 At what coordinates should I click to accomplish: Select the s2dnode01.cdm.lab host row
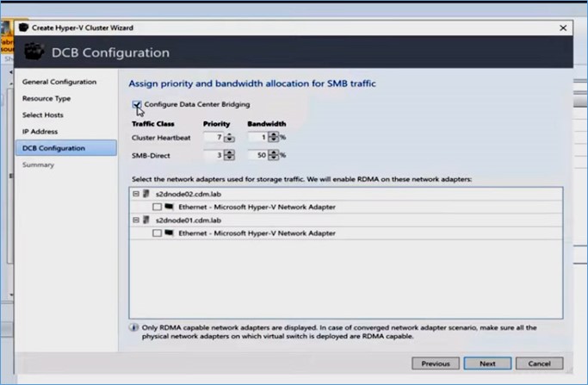pos(346,220)
